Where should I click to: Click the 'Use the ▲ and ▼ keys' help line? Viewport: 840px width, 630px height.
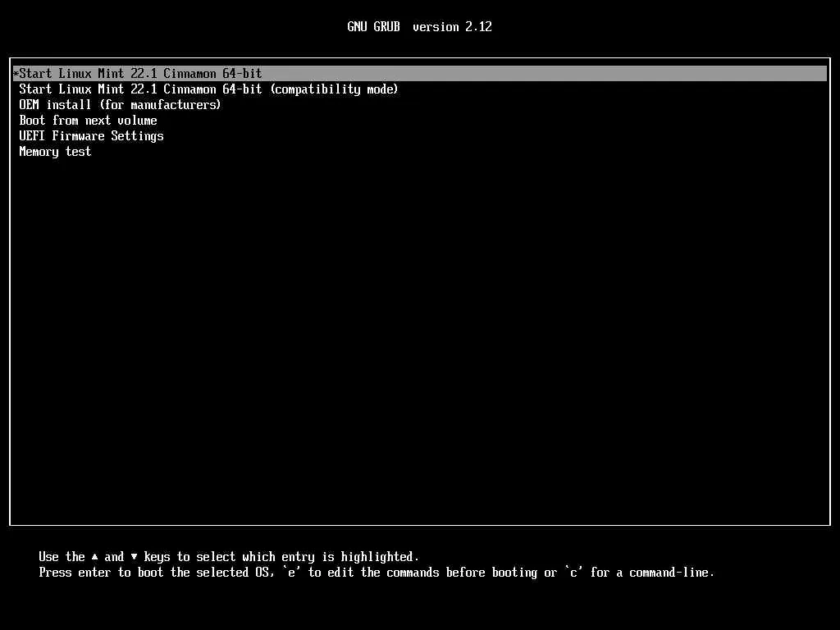pyautogui.click(x=229, y=557)
